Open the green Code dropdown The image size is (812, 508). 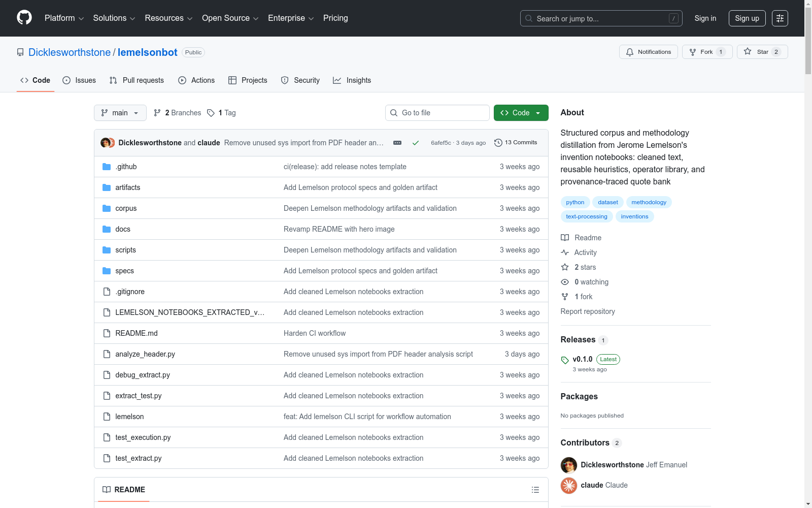(x=521, y=113)
